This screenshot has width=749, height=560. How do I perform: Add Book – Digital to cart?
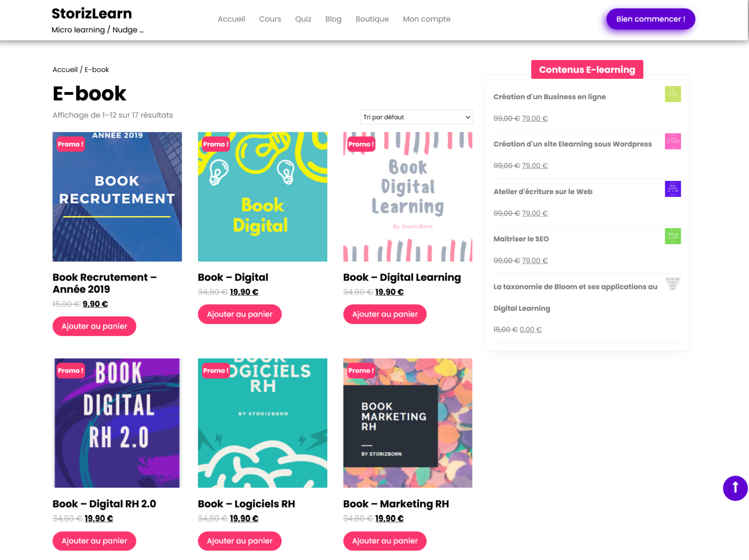pos(240,314)
